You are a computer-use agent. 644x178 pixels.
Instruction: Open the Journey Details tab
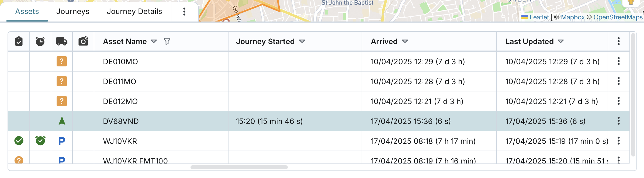pyautogui.click(x=134, y=12)
